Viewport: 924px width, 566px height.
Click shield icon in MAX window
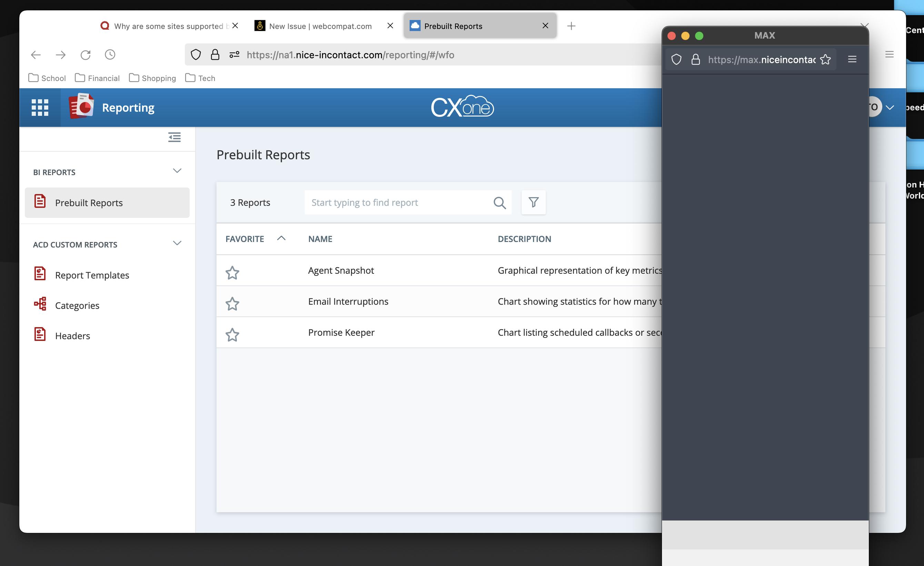[x=676, y=60]
